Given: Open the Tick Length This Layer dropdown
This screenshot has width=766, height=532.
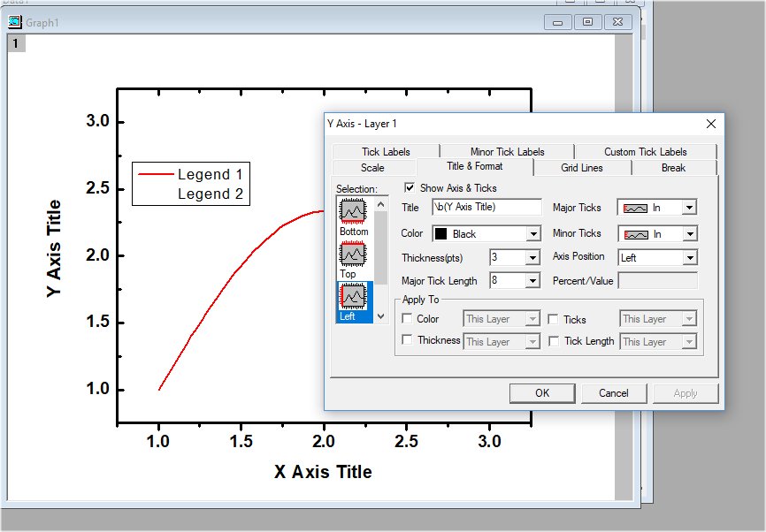Looking at the screenshot, I should [689, 341].
